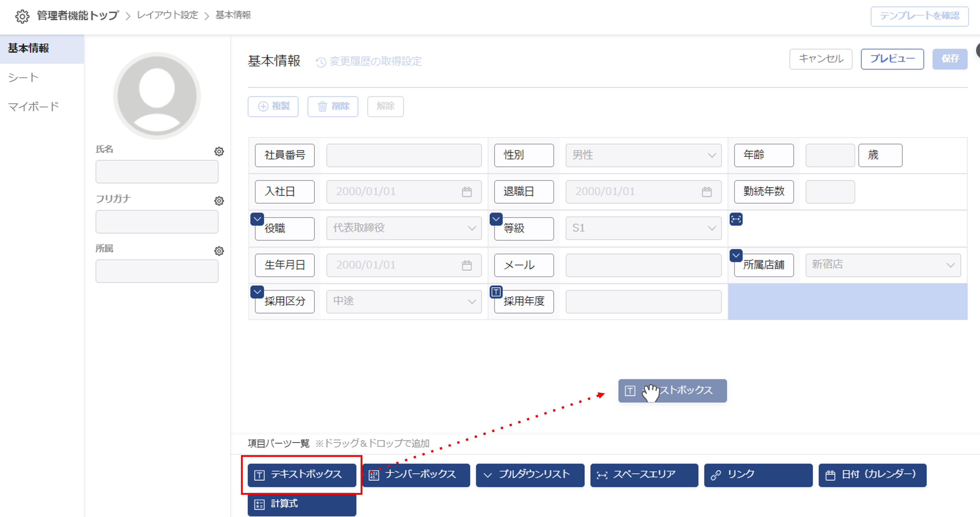Click calendar icon in 入社日 field
980x517 pixels.
[467, 192]
